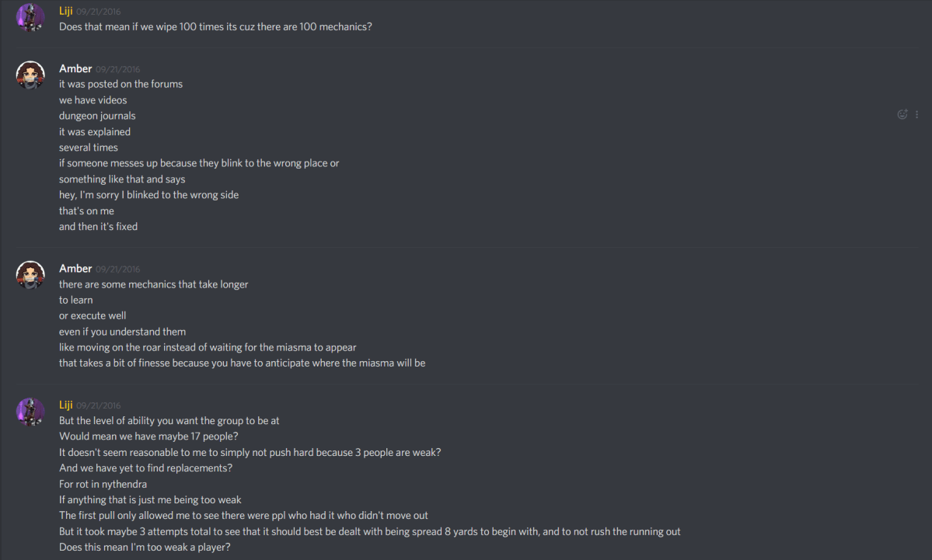
Task: Open Amber's profile from her username
Action: [75, 68]
